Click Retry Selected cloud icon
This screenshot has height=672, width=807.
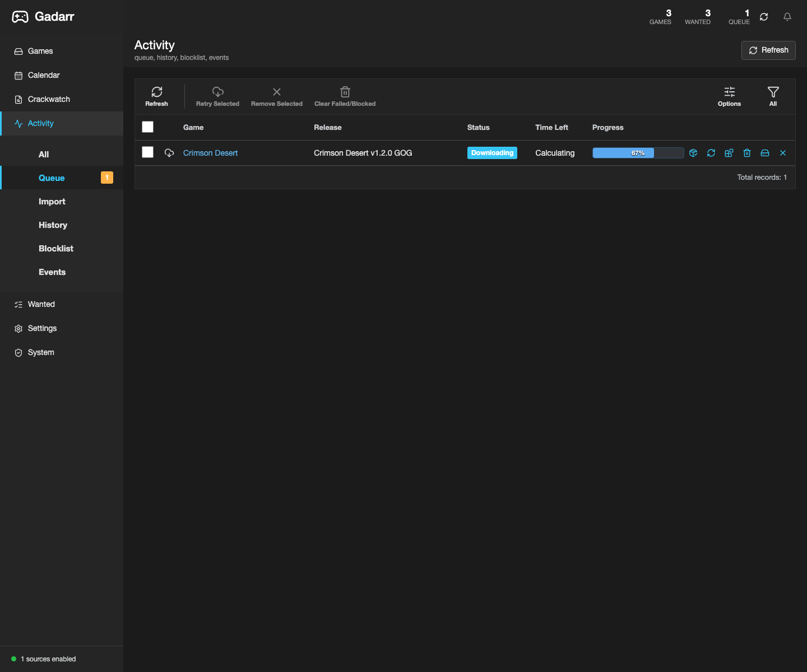point(218,92)
